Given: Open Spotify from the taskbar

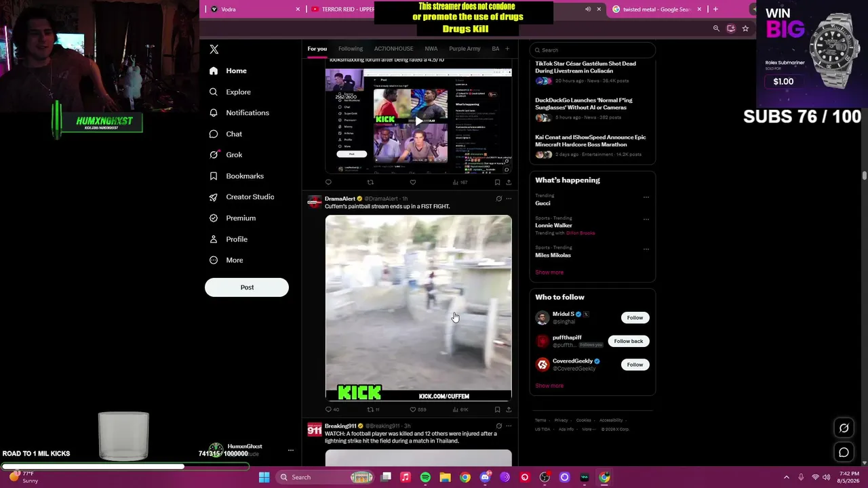Looking at the screenshot, I should click(x=425, y=477).
